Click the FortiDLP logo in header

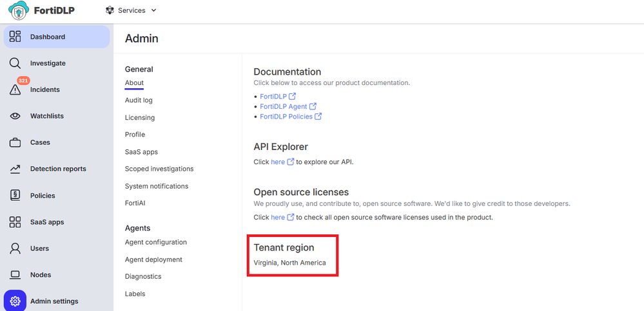[41, 11]
